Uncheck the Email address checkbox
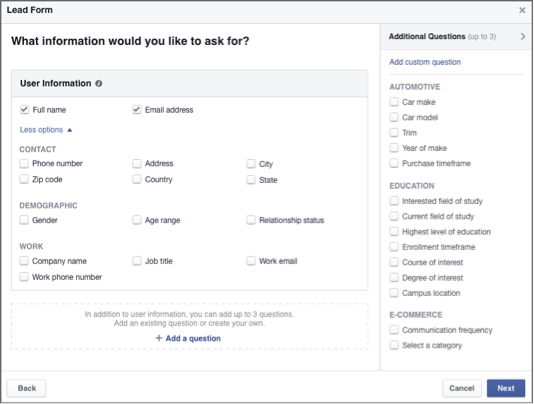 (x=137, y=110)
